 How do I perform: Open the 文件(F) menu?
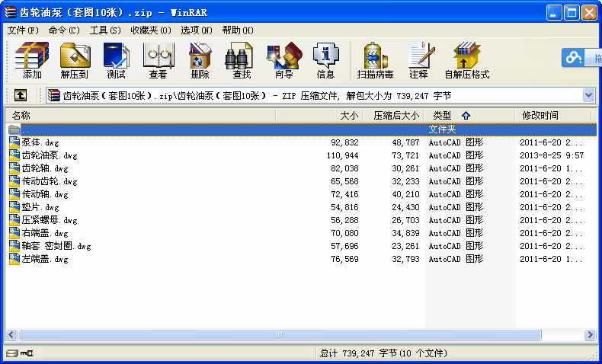(24, 30)
